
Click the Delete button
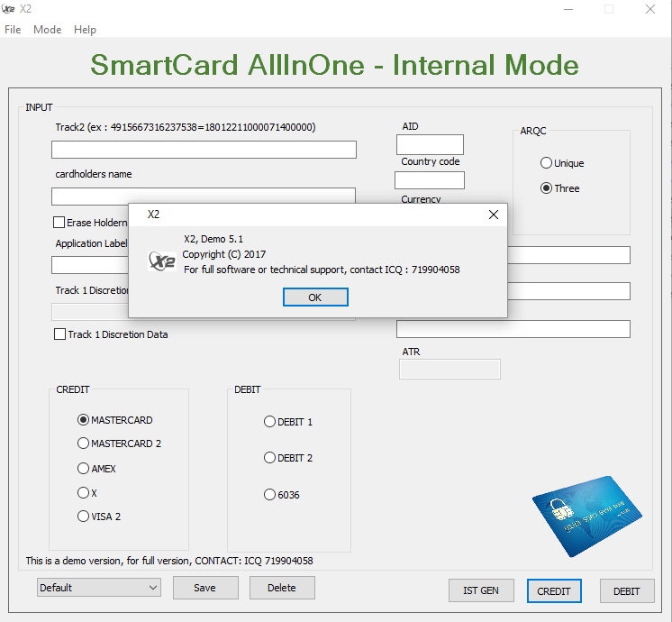282,588
